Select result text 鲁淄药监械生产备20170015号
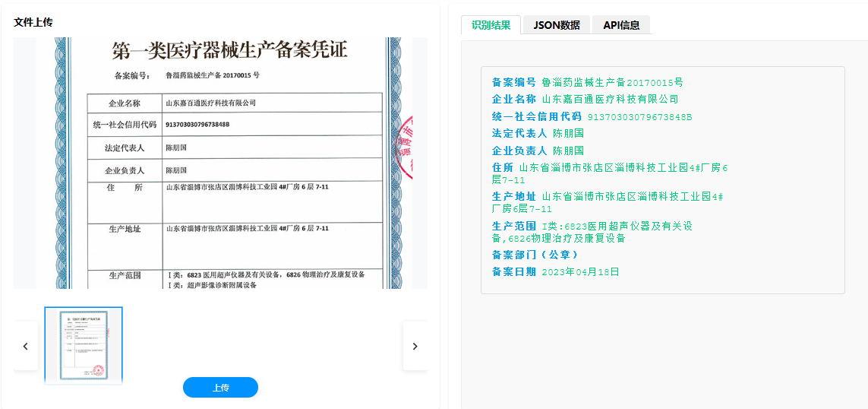 pos(612,83)
